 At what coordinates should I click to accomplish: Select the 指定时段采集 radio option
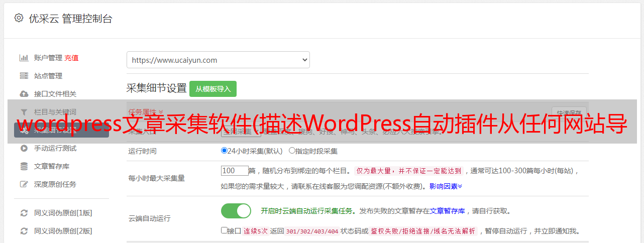click(x=292, y=151)
